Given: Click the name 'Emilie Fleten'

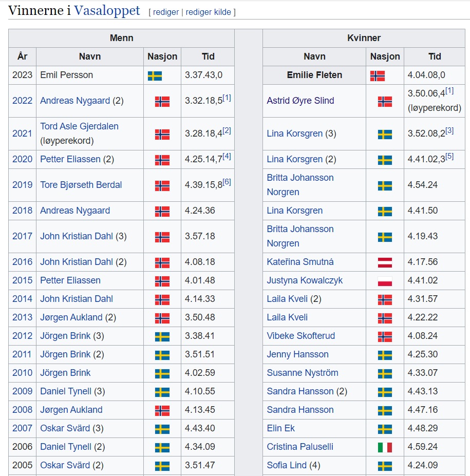Looking at the screenshot, I should coord(314,75).
